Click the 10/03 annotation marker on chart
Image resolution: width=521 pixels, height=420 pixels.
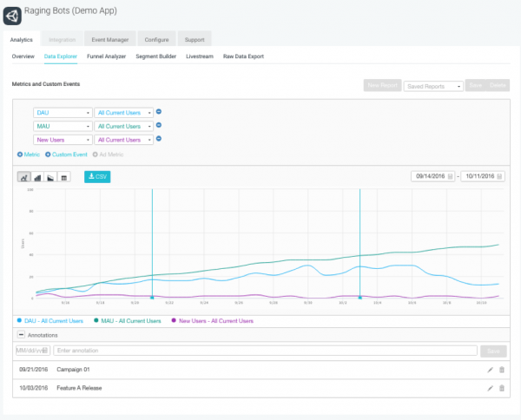[x=359, y=298]
